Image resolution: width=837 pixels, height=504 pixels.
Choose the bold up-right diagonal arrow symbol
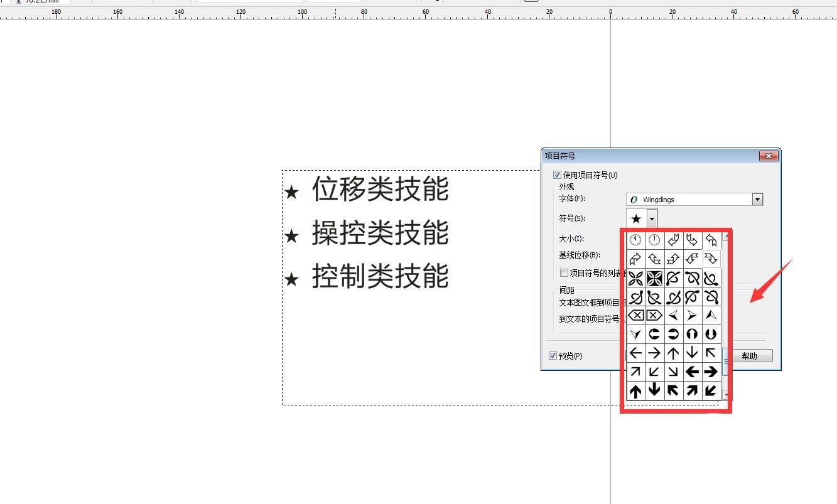pyautogui.click(x=692, y=390)
